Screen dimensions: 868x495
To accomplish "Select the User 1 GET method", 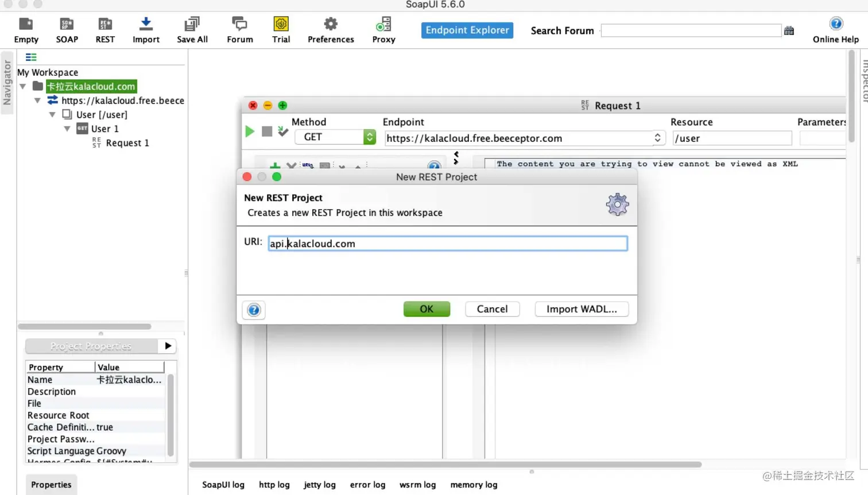I will click(x=104, y=129).
